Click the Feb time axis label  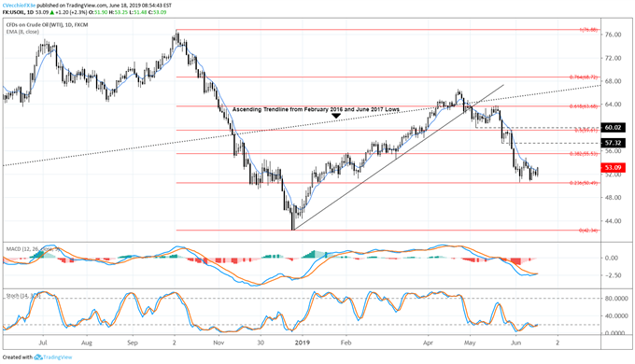[346, 343]
